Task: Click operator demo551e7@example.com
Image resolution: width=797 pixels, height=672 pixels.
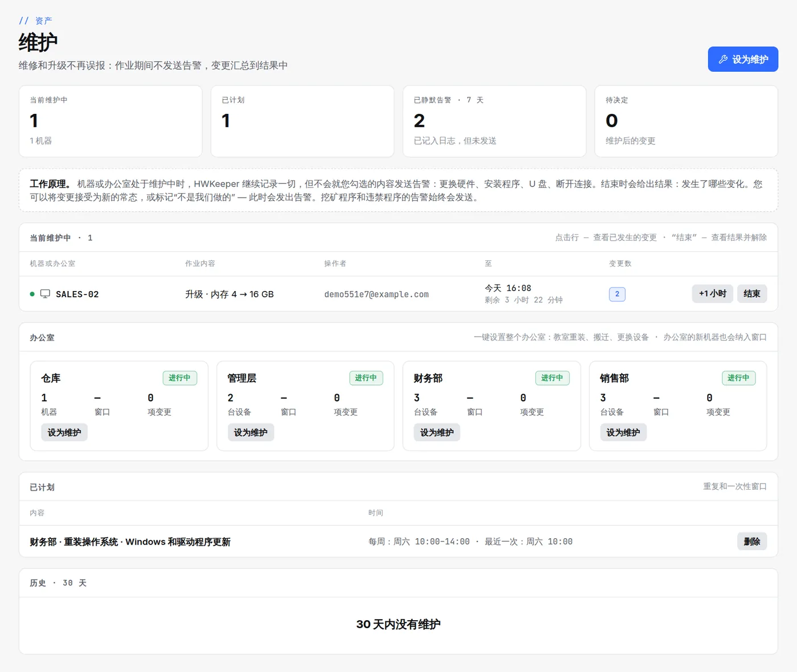Action: (376, 294)
